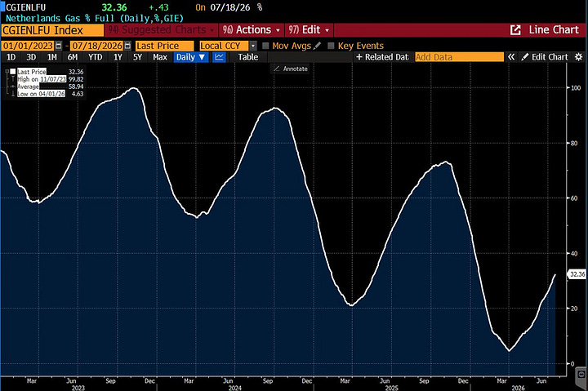Click the +.43 change value in header
Image resolution: width=588 pixels, height=391 pixels.
(x=158, y=7)
